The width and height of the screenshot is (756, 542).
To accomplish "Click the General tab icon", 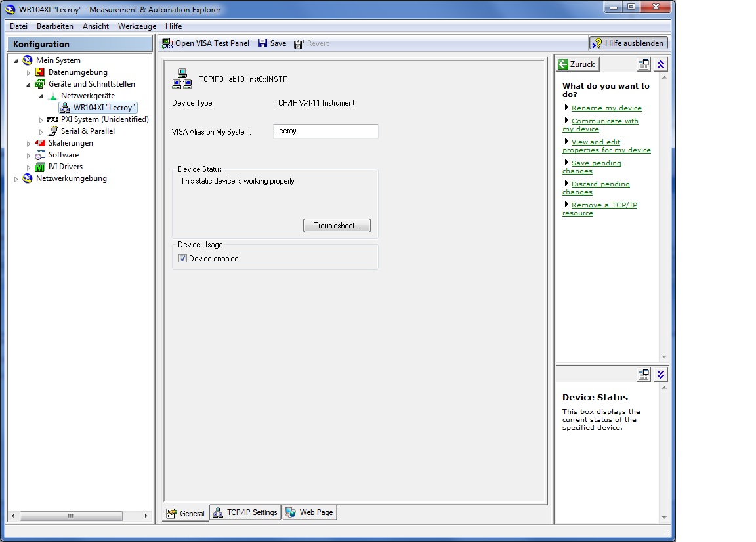I will (x=171, y=514).
